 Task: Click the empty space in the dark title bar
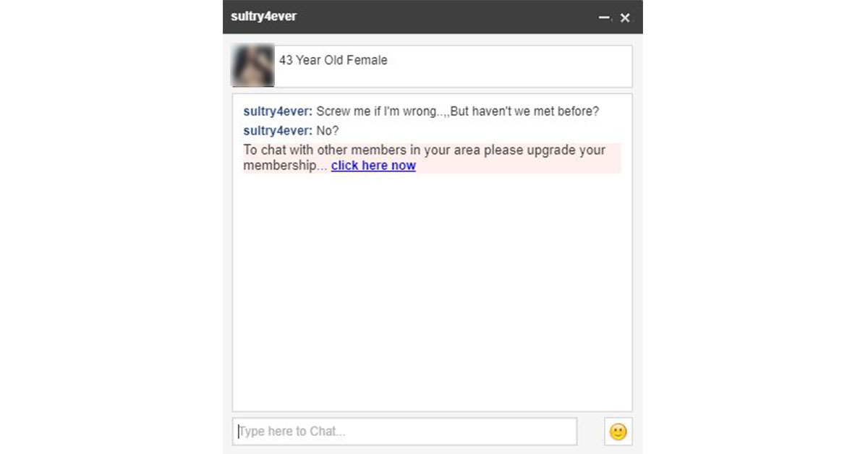click(x=445, y=17)
